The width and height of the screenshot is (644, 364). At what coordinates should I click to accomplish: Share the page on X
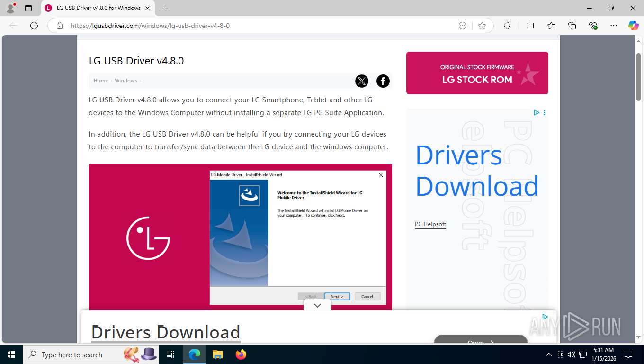tap(362, 81)
